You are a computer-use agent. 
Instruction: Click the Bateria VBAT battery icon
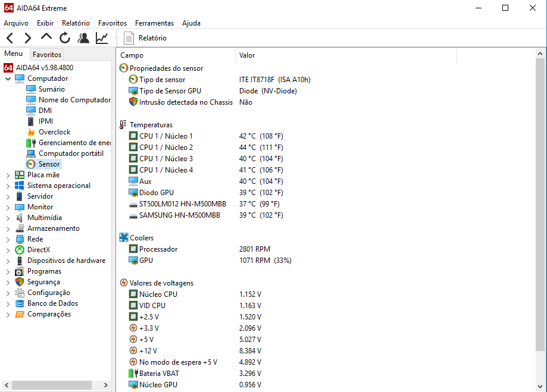(x=133, y=373)
